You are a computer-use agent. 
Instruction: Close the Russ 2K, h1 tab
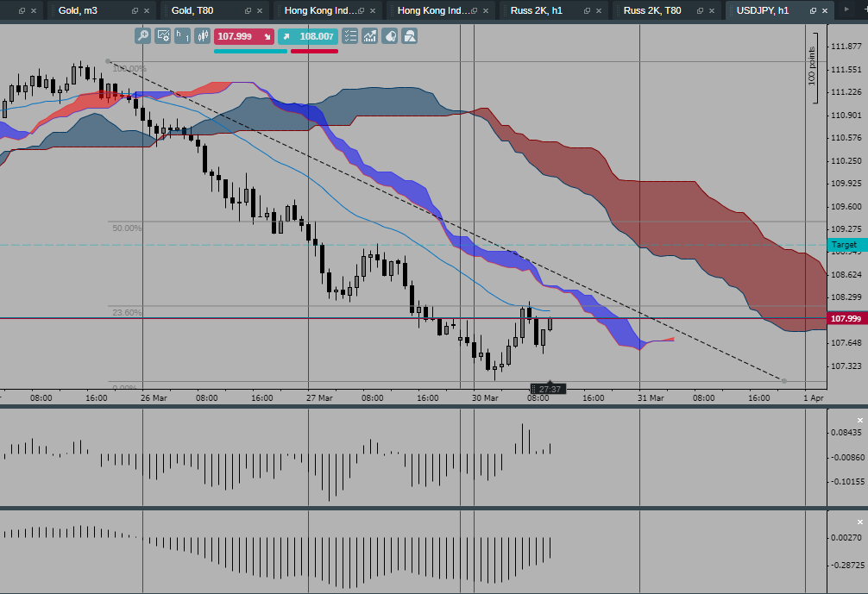pyautogui.click(x=599, y=11)
